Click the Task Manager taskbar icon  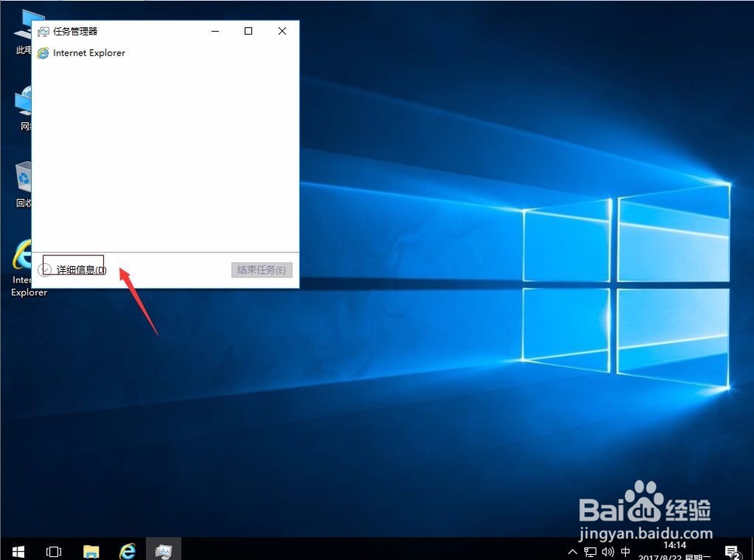click(x=163, y=549)
